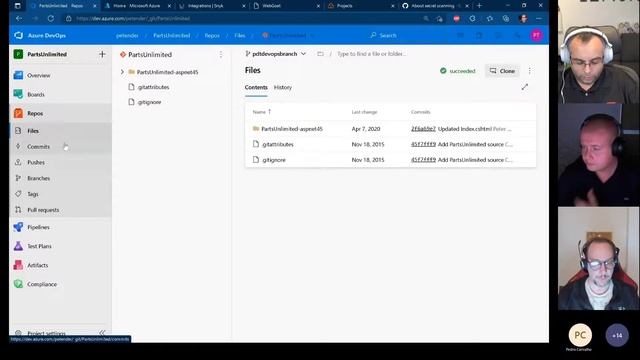Click Files in the breadcrumb
640x360 pixels.
click(240, 36)
